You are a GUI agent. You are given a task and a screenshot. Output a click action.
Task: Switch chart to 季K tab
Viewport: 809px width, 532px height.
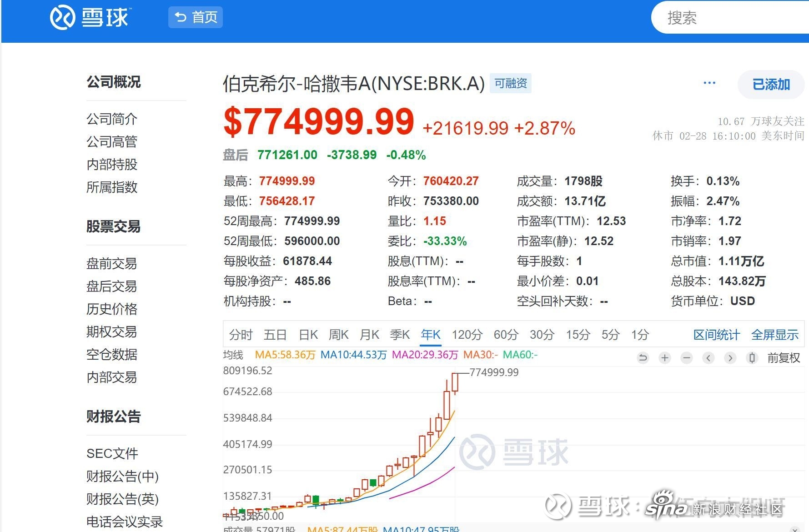(400, 335)
